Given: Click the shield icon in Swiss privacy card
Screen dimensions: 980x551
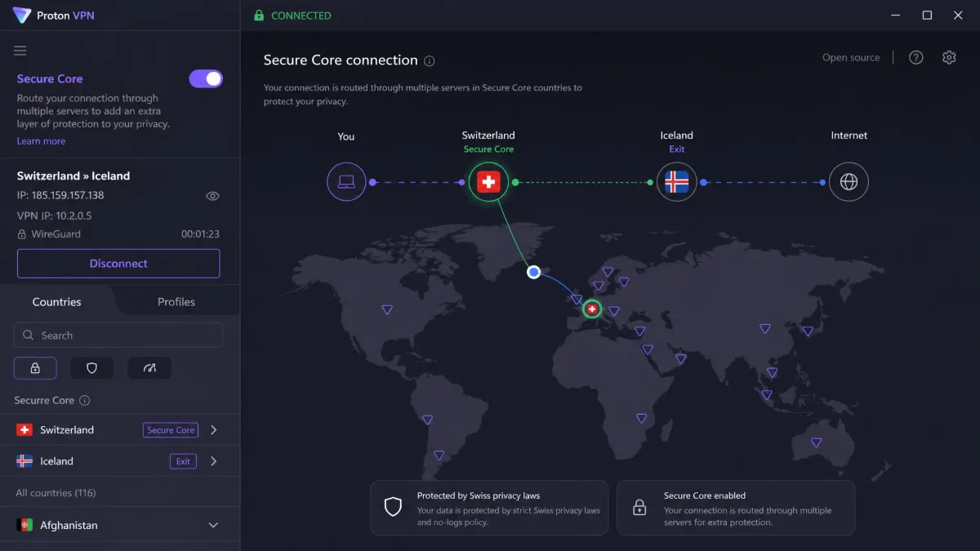Looking at the screenshot, I should [x=394, y=507].
